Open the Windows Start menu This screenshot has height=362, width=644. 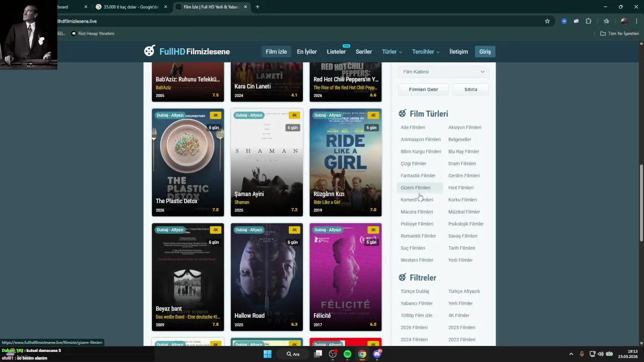tap(268, 354)
